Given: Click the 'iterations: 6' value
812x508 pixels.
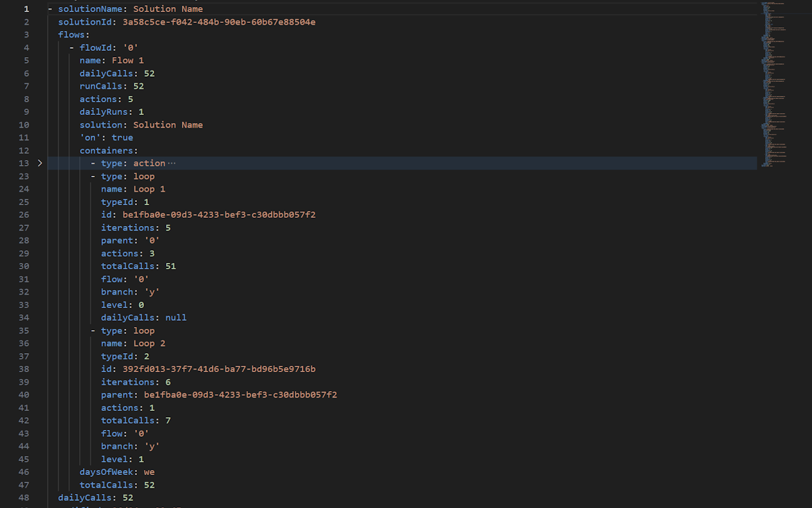Looking at the screenshot, I should click(167, 382).
